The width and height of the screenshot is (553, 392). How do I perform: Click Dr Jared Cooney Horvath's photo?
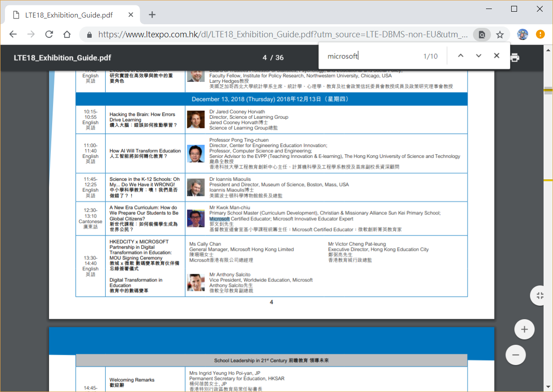click(x=196, y=120)
